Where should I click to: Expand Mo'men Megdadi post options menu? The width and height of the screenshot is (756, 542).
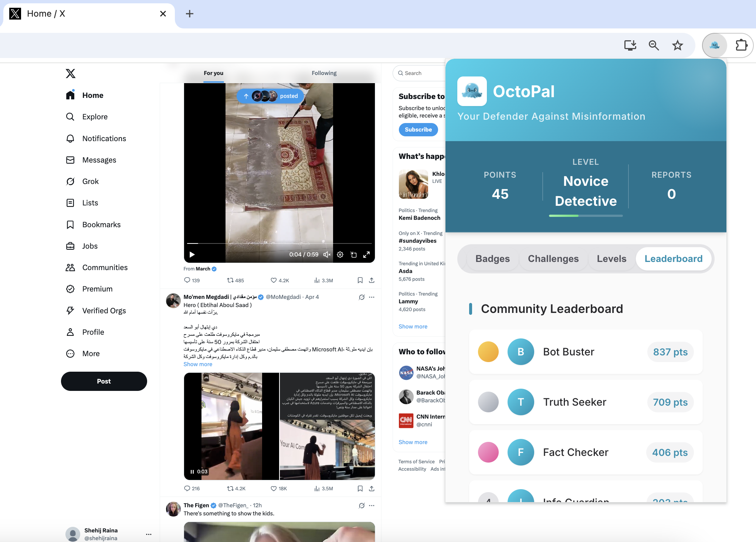[x=372, y=297]
